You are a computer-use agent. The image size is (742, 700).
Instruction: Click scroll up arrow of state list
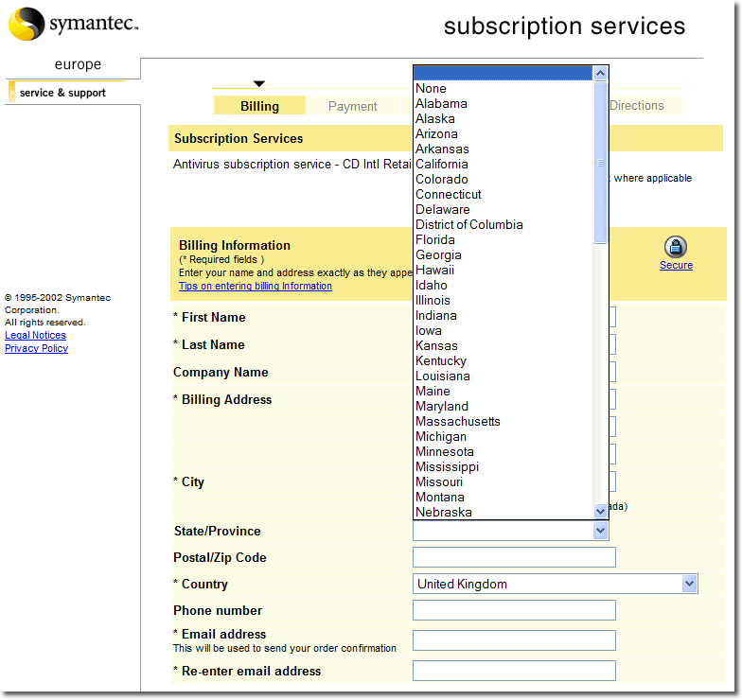600,73
